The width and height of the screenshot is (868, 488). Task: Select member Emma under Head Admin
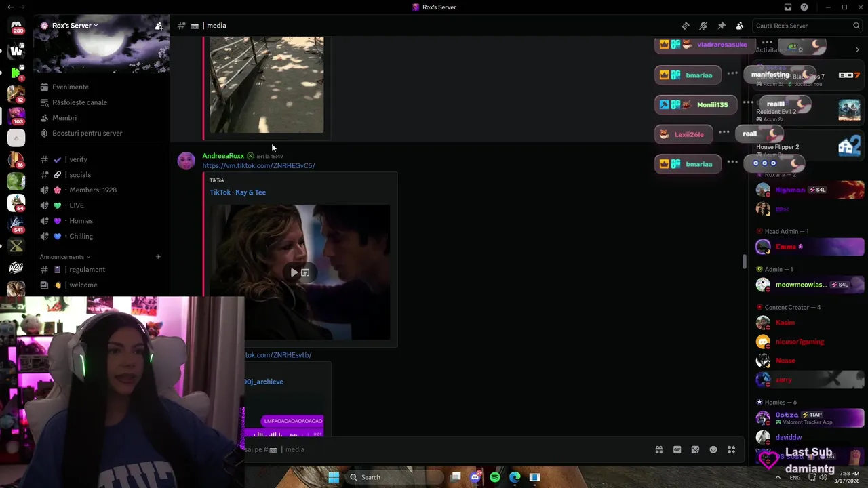coord(810,247)
